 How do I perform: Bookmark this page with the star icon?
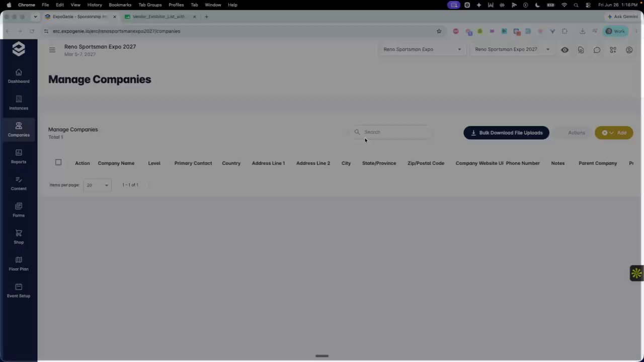pos(439,31)
